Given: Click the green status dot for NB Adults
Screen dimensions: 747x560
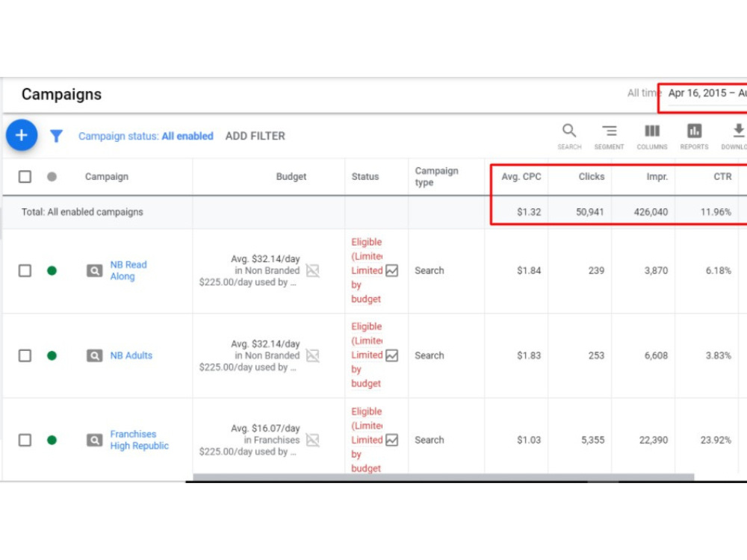Looking at the screenshot, I should click(x=52, y=355).
